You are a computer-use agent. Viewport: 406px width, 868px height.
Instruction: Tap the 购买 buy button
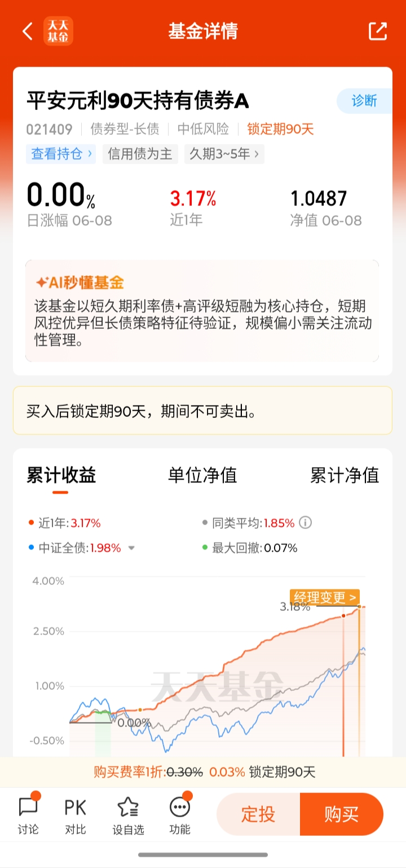click(342, 814)
